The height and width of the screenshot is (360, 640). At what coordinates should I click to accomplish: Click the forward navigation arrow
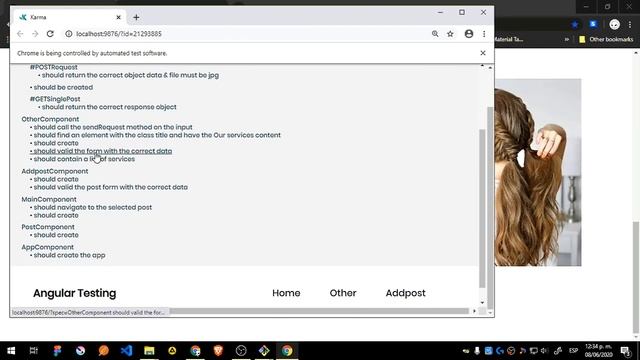coord(35,34)
